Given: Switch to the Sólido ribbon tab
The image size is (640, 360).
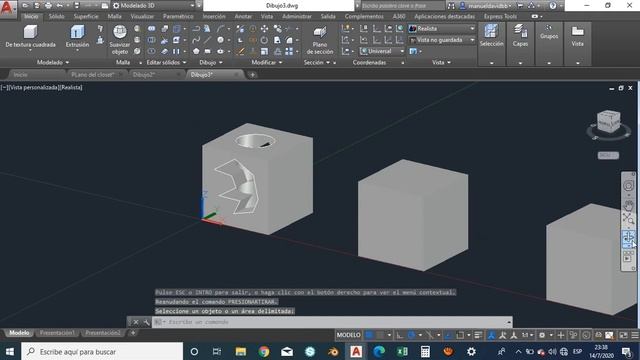Looking at the screenshot, I should (x=57, y=16).
